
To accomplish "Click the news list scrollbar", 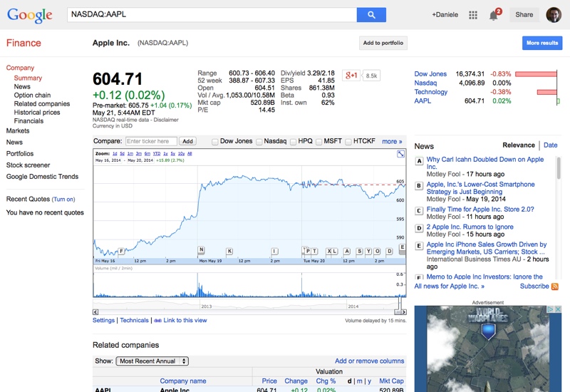I will tap(559, 168).
